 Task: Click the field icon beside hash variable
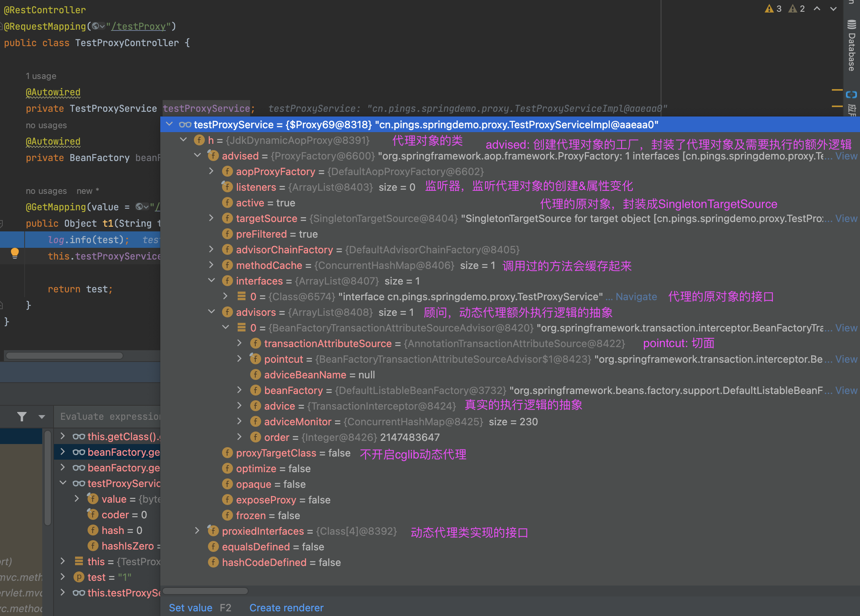(x=93, y=530)
